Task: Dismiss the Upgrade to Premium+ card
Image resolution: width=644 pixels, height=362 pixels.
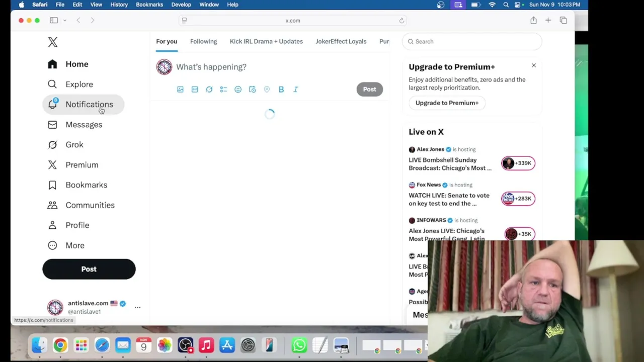Action: coord(534,65)
